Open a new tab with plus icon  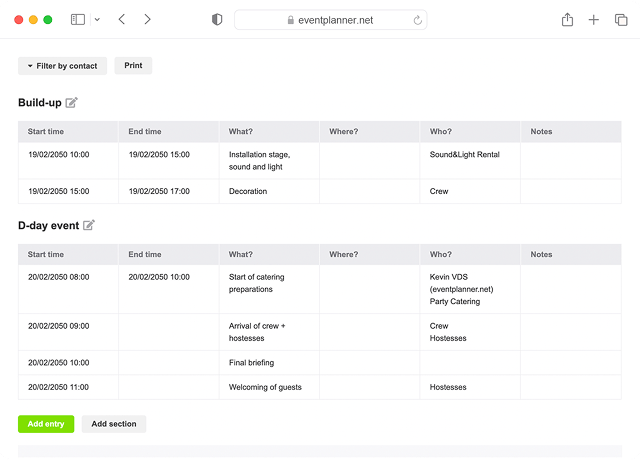593,20
